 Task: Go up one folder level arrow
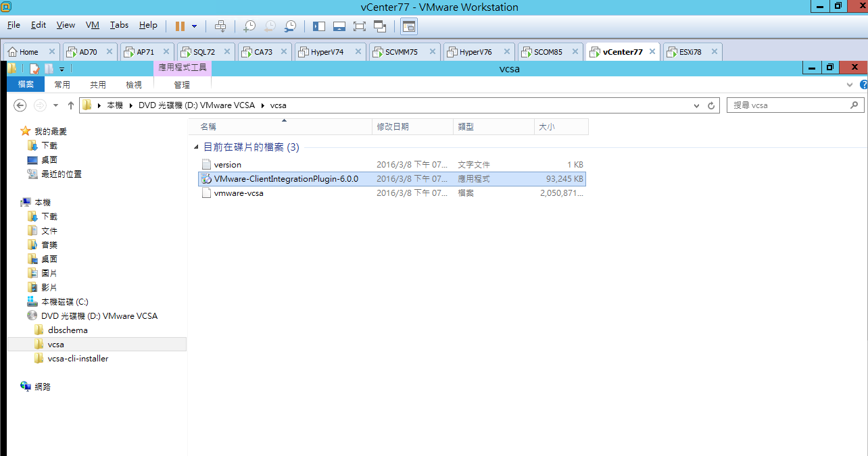(x=70, y=105)
